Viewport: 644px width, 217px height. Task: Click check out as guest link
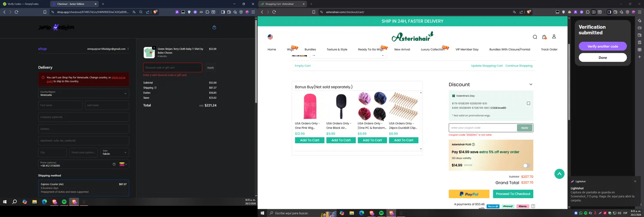87,79
